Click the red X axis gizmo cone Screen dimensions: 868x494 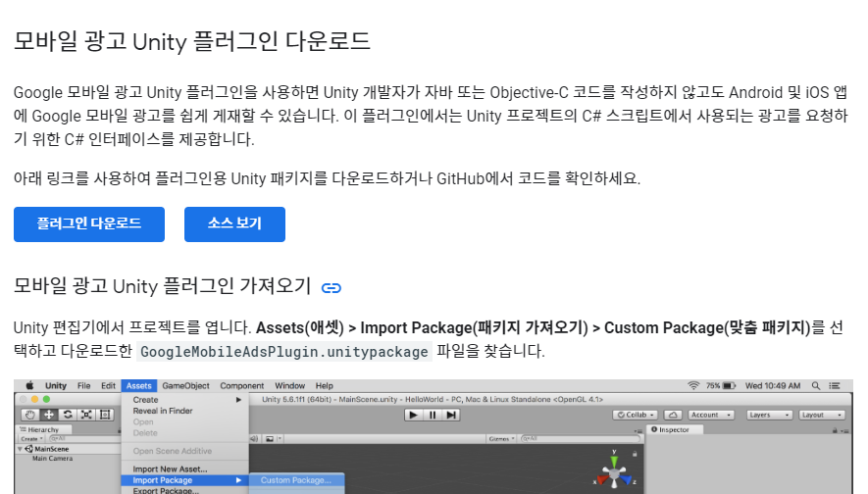(x=602, y=479)
